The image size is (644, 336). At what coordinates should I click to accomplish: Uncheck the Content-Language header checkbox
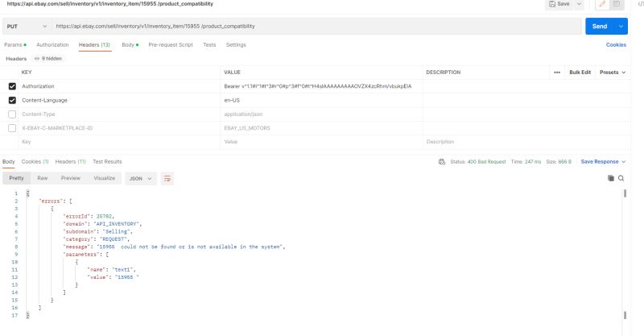point(12,101)
